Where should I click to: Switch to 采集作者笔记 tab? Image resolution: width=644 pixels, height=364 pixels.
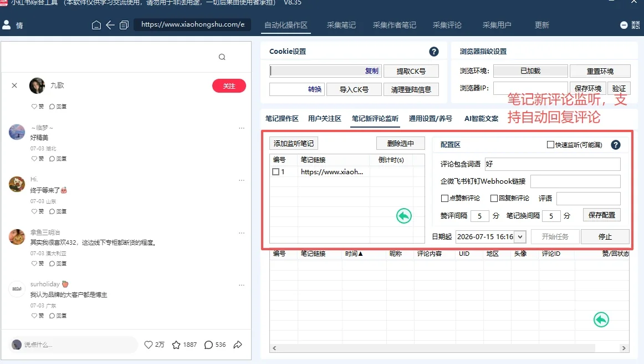(x=394, y=25)
